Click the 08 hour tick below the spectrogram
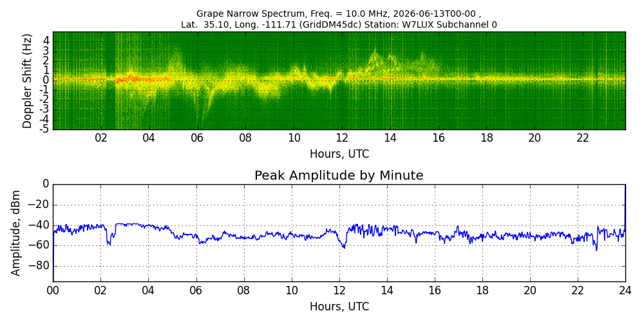Screen dimensions: 644x322 pos(245,138)
